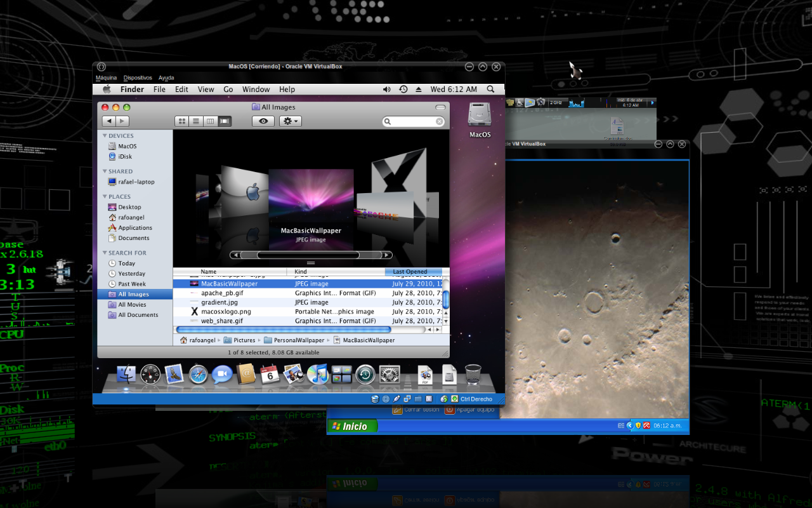Viewport: 812px width, 508px height.
Task: Open the PDF document in dock
Action: coord(425,375)
